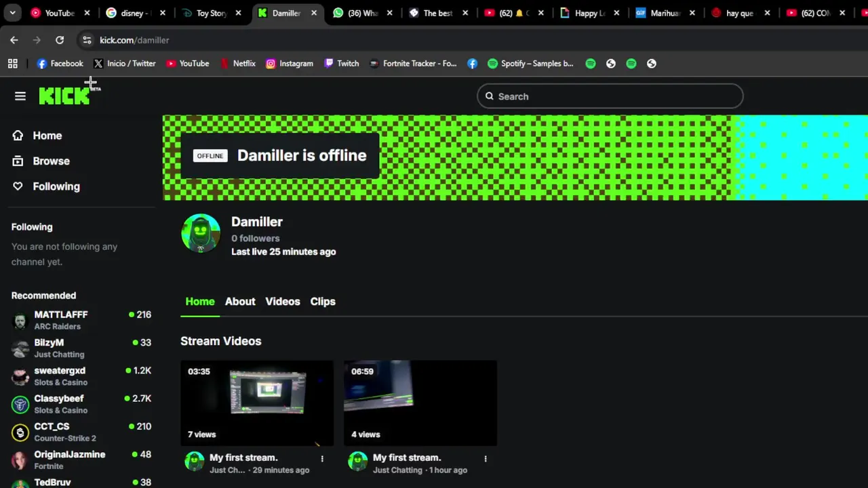Switch to the Marihuana browser tab
This screenshot has width=868, height=488.
[x=665, y=13]
